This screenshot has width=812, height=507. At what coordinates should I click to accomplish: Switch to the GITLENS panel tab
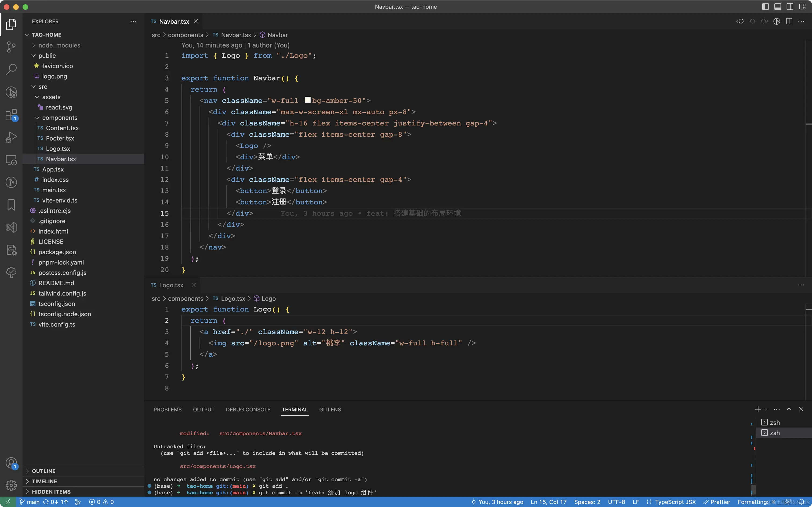click(x=329, y=410)
